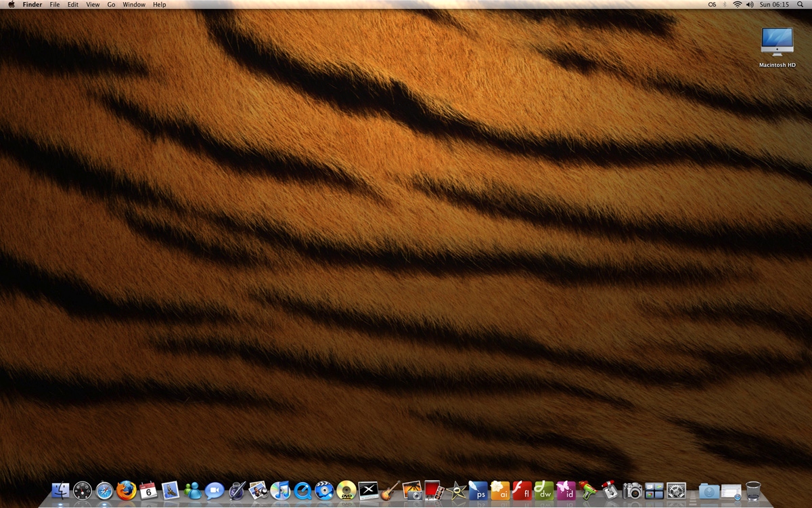Open the Edit menu

coord(73,5)
